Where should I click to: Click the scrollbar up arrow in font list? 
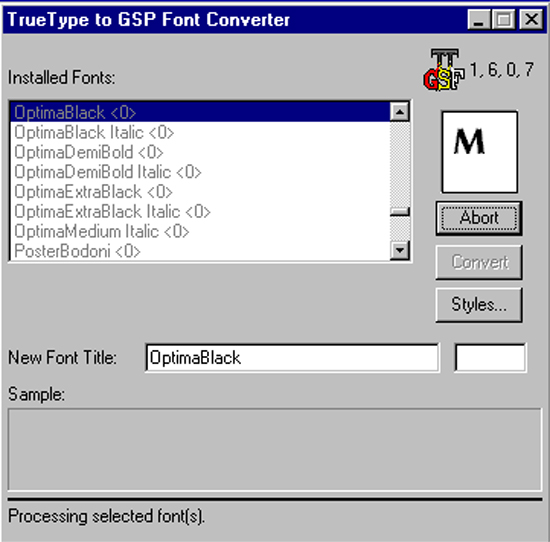coord(400,112)
